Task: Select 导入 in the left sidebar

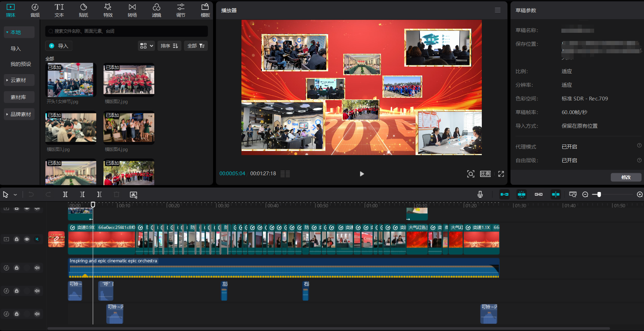Action: (x=16, y=49)
